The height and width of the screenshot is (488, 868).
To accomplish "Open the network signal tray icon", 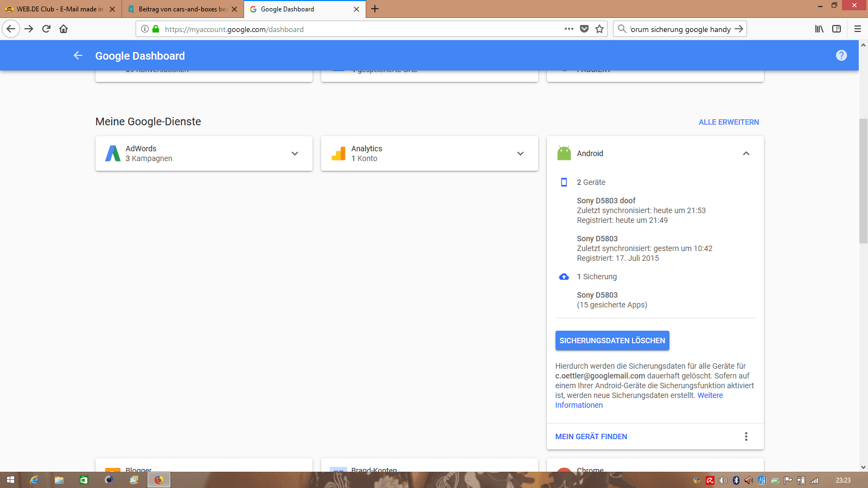I will pos(814,480).
